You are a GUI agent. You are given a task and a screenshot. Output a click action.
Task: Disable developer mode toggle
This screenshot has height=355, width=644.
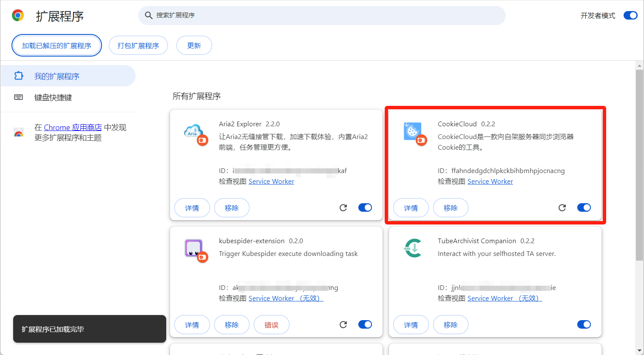coord(630,15)
